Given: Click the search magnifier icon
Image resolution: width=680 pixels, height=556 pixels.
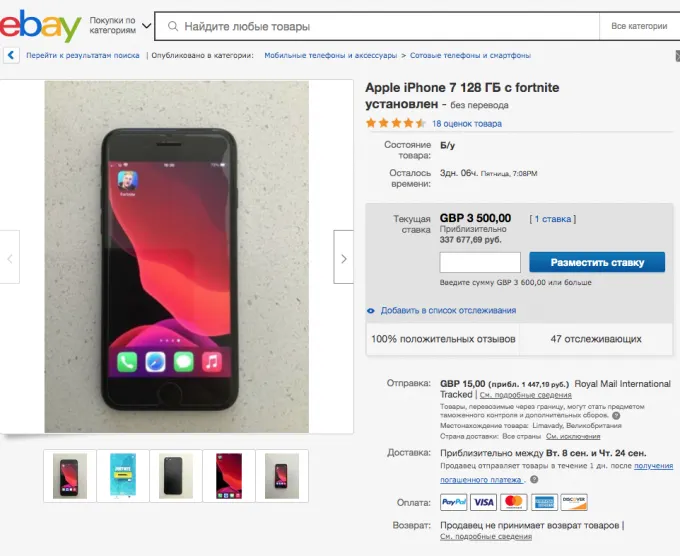Looking at the screenshot, I should pos(173,26).
